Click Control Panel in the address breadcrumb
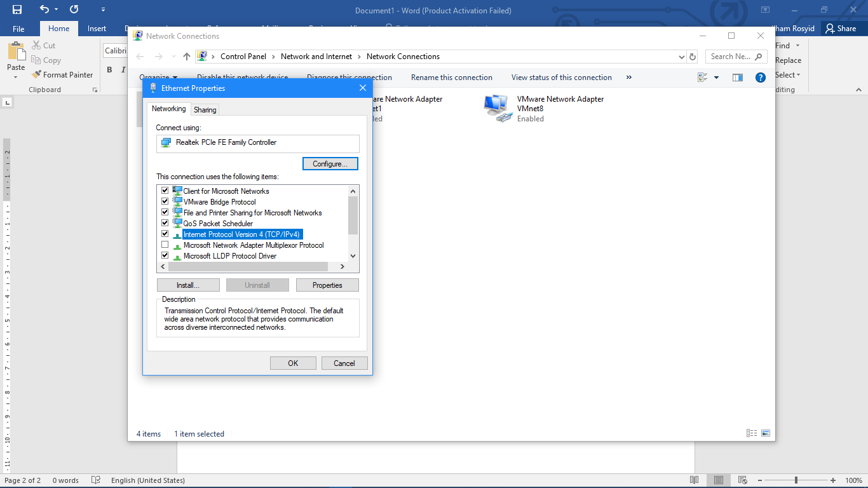Screen dimensions: 868x488 (x=243, y=57)
